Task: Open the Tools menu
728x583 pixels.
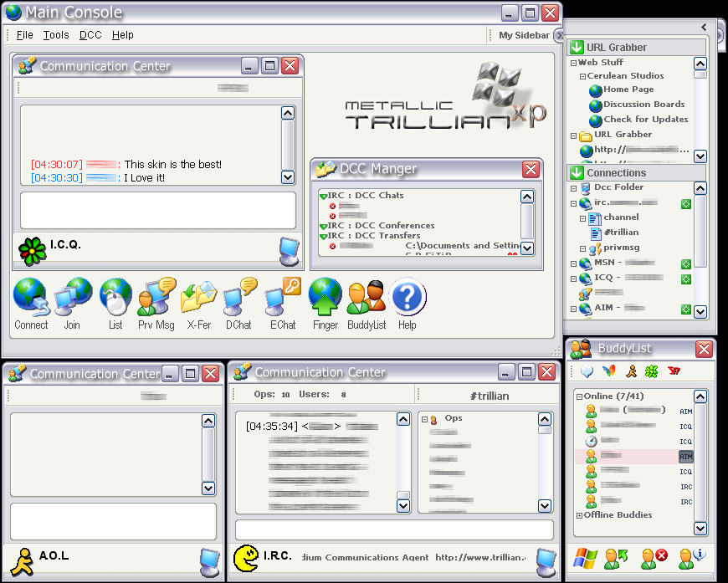Action: pyautogui.click(x=56, y=35)
